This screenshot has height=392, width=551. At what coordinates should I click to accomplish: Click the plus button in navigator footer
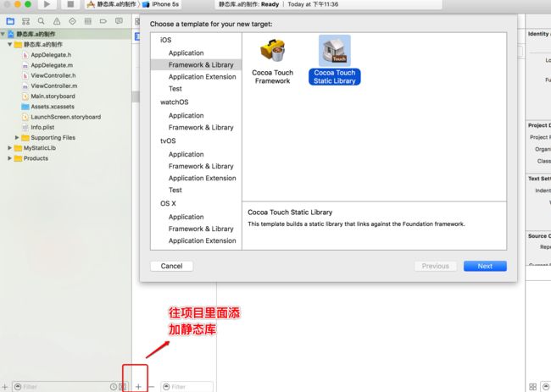click(x=5, y=387)
